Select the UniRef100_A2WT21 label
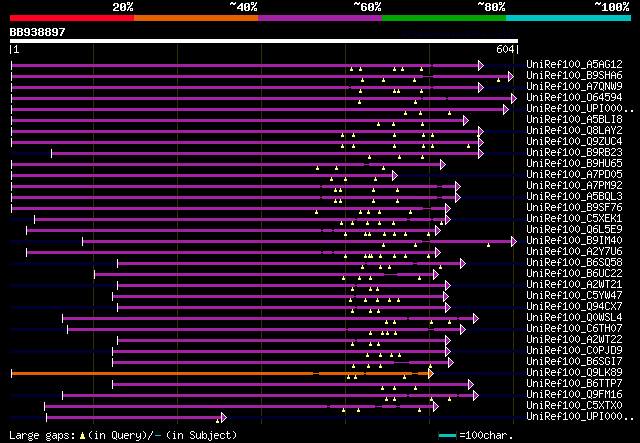 574,285
